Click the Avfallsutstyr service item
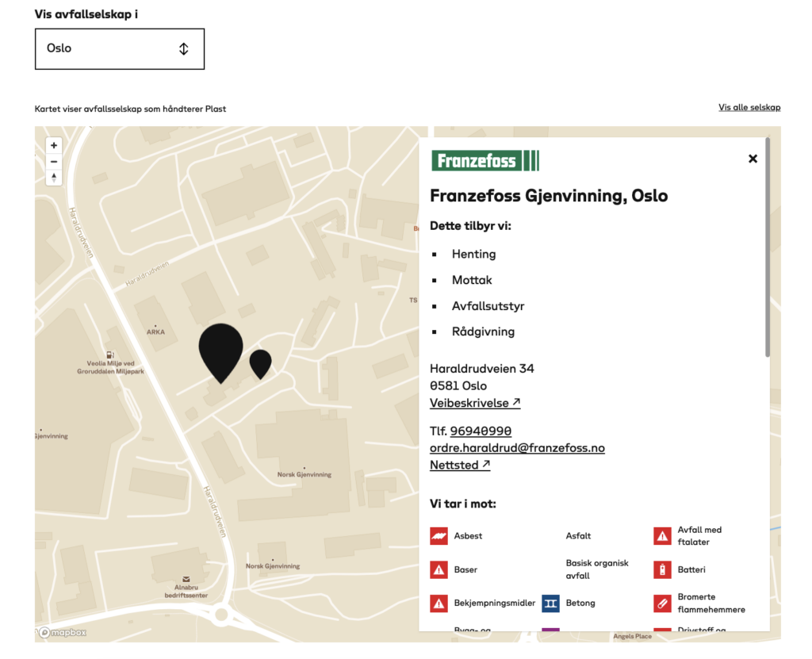This screenshot has height=659, width=812. pos(488,305)
